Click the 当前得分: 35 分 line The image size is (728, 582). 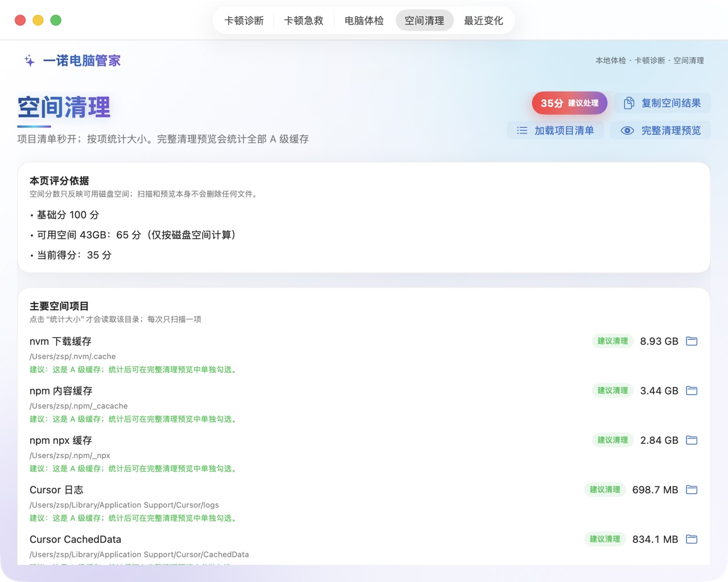coord(71,255)
